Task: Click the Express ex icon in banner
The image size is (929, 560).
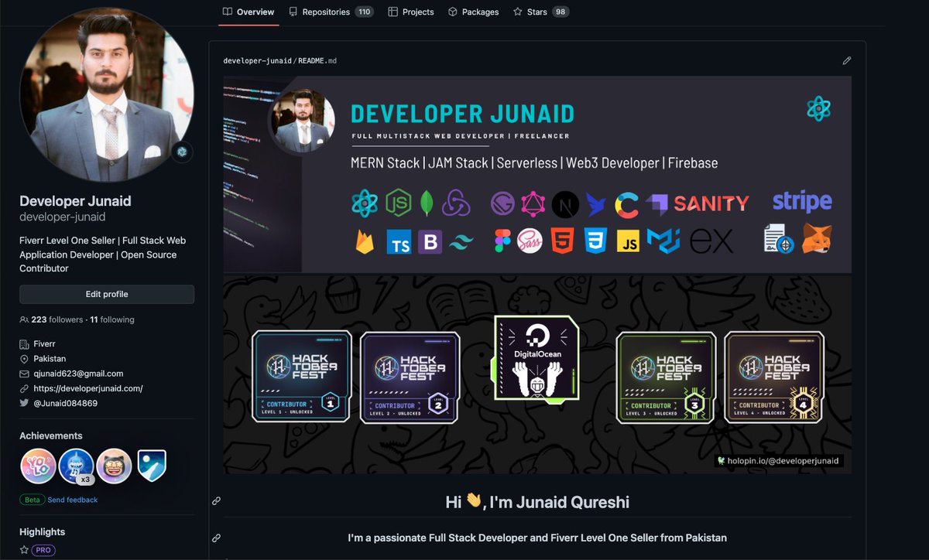Action: 711,242
